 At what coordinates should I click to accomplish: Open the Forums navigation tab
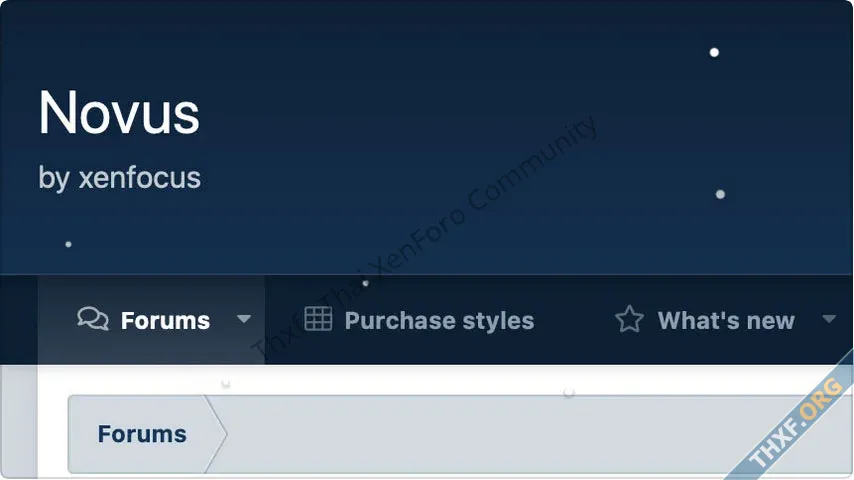coord(151,320)
